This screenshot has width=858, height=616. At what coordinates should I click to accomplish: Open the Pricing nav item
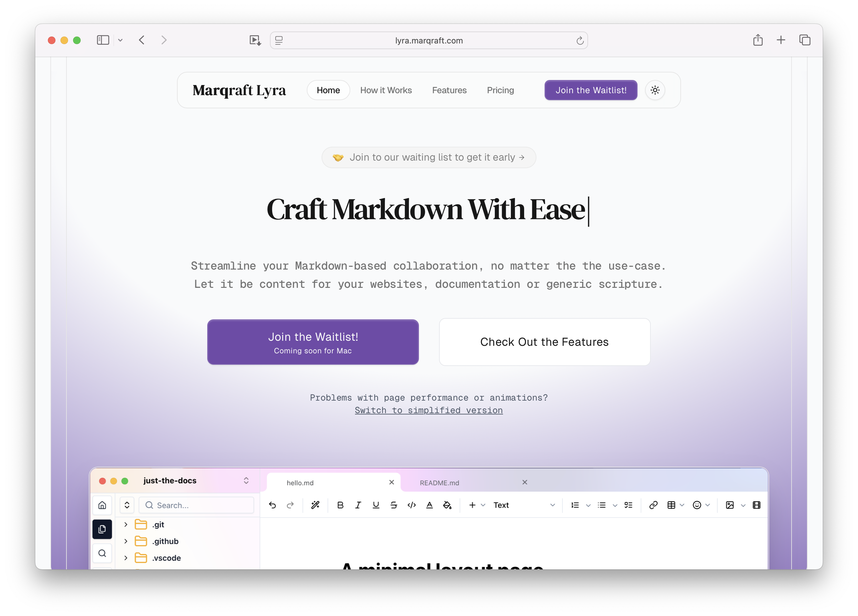click(x=500, y=90)
